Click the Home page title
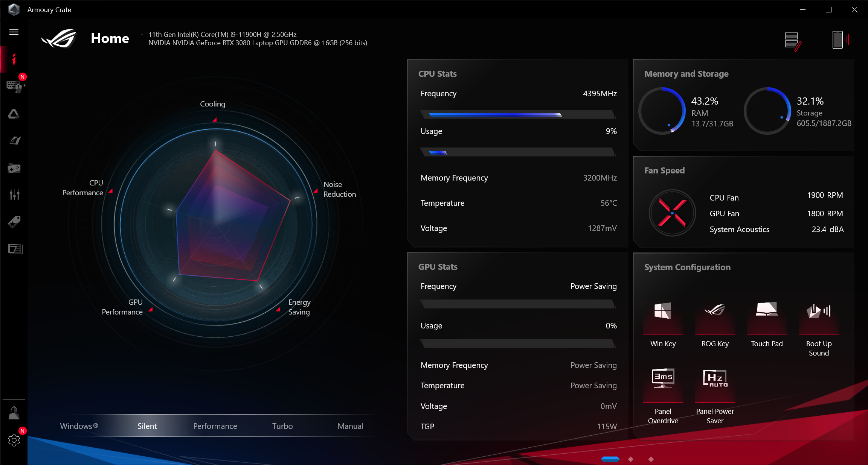 point(110,38)
